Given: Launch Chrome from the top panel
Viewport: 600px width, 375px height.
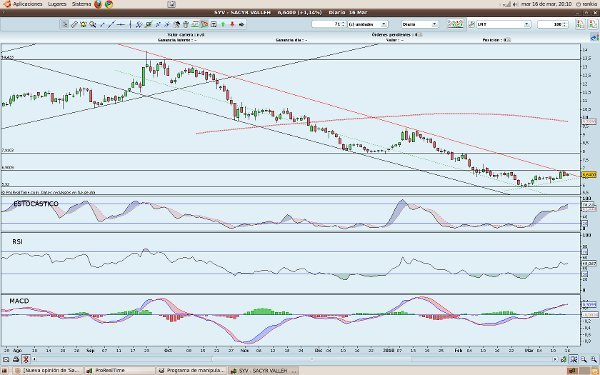Looking at the screenshot, I should point(109,4).
